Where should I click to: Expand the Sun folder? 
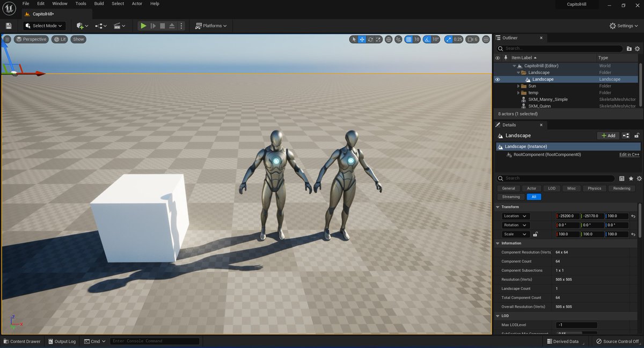pos(518,86)
